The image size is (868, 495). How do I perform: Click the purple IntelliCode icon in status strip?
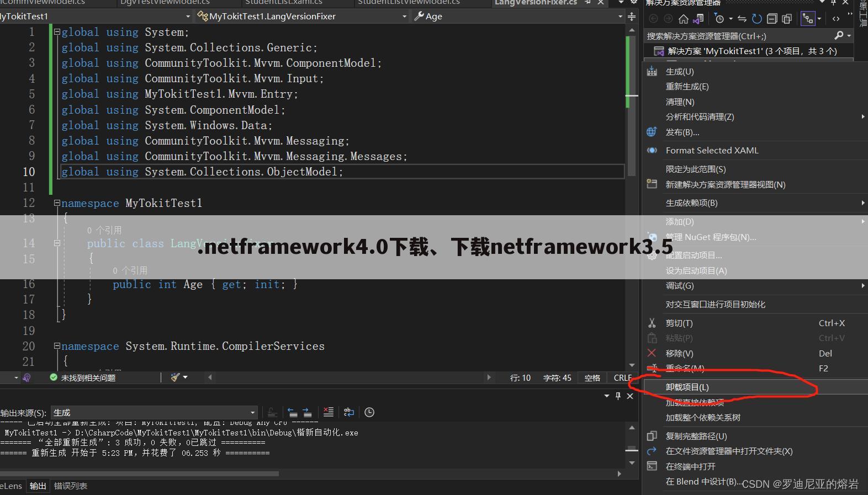27,377
